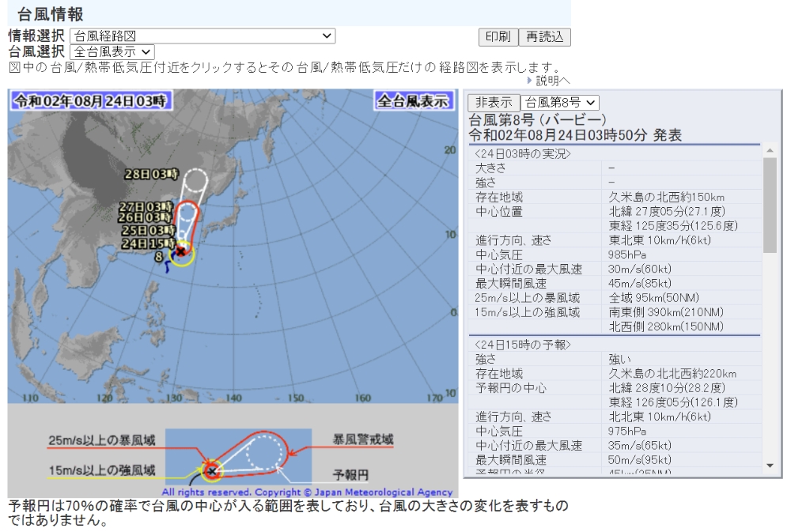Screen dimensions: 791x532
Task: Click typhoon center X marker on map
Action: 180,251
